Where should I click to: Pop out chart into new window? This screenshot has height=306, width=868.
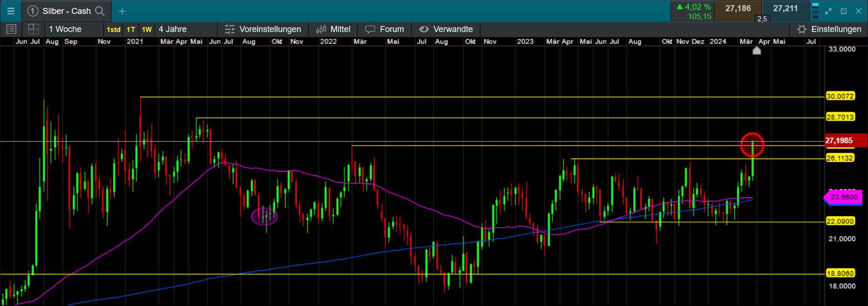pyautogui.click(x=844, y=11)
